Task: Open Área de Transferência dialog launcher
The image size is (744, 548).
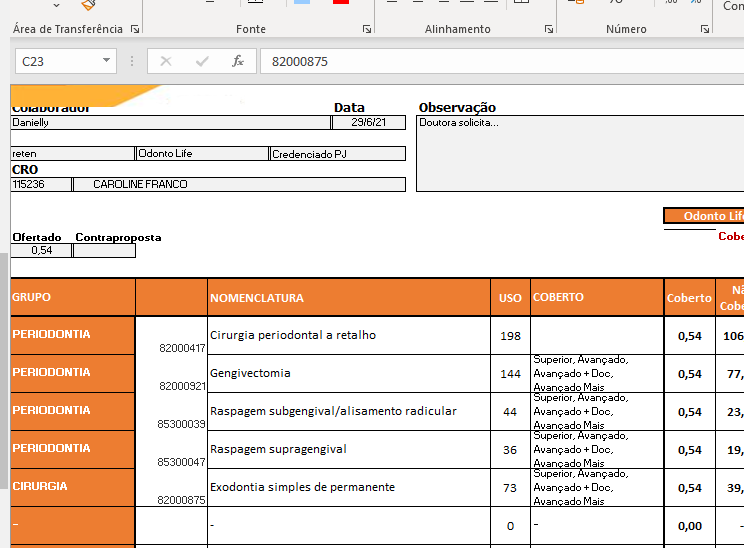Action: pyautogui.click(x=133, y=30)
